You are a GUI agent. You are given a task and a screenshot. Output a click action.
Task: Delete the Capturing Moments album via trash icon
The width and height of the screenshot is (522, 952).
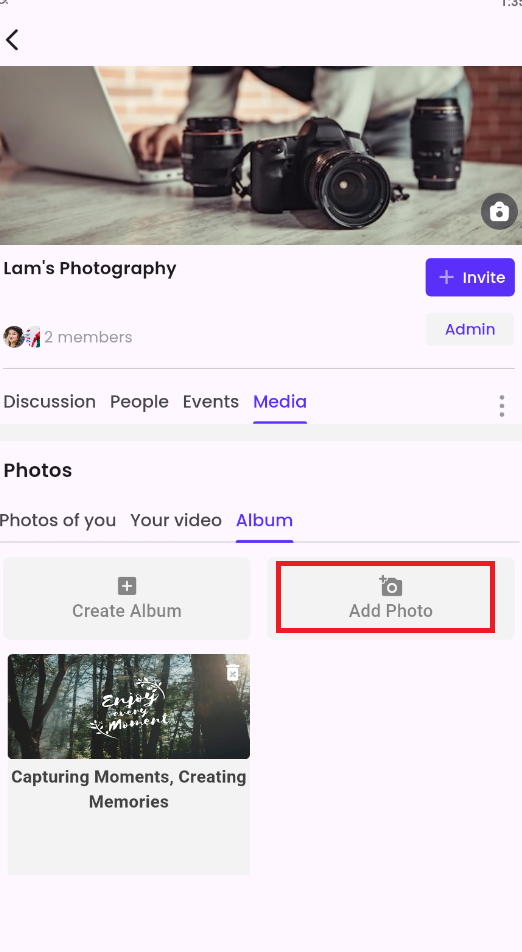[x=232, y=672]
